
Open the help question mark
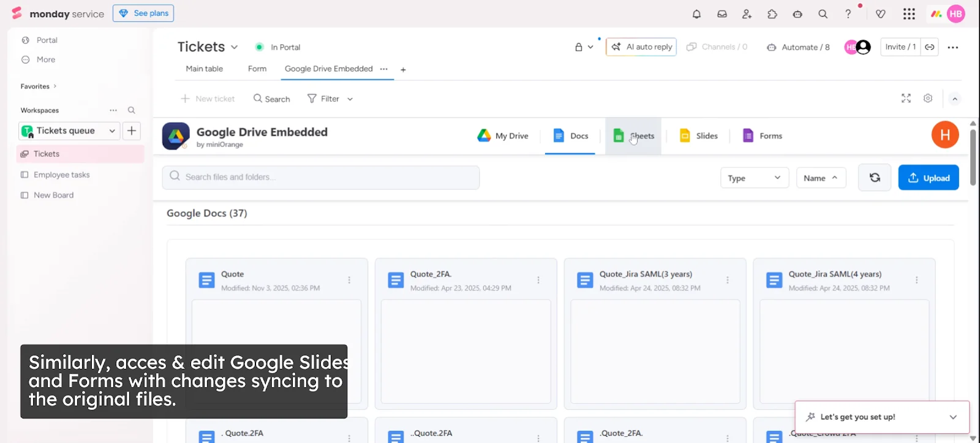point(848,14)
